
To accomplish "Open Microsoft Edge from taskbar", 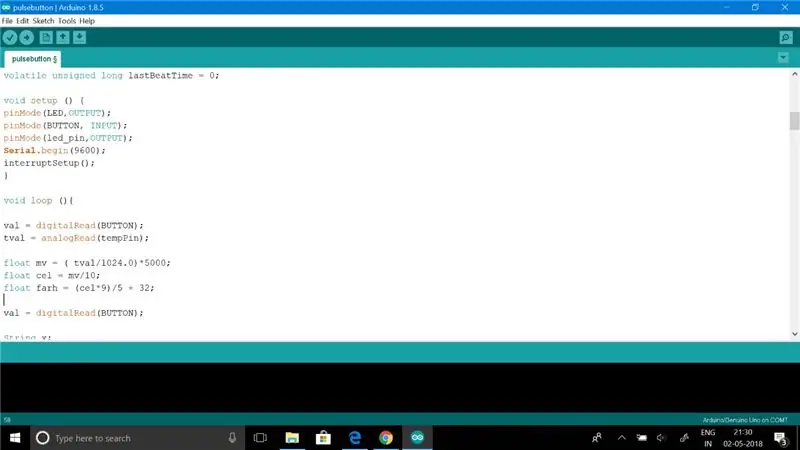I will (355, 438).
